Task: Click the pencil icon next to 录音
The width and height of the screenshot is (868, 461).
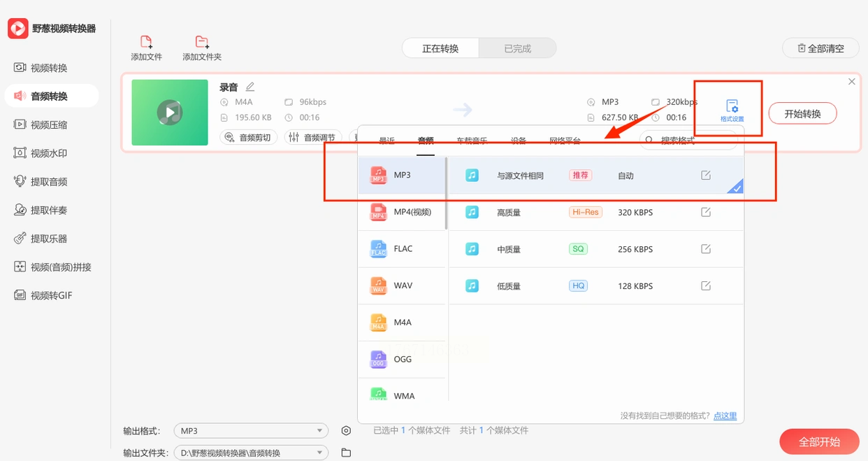Action: [250, 87]
